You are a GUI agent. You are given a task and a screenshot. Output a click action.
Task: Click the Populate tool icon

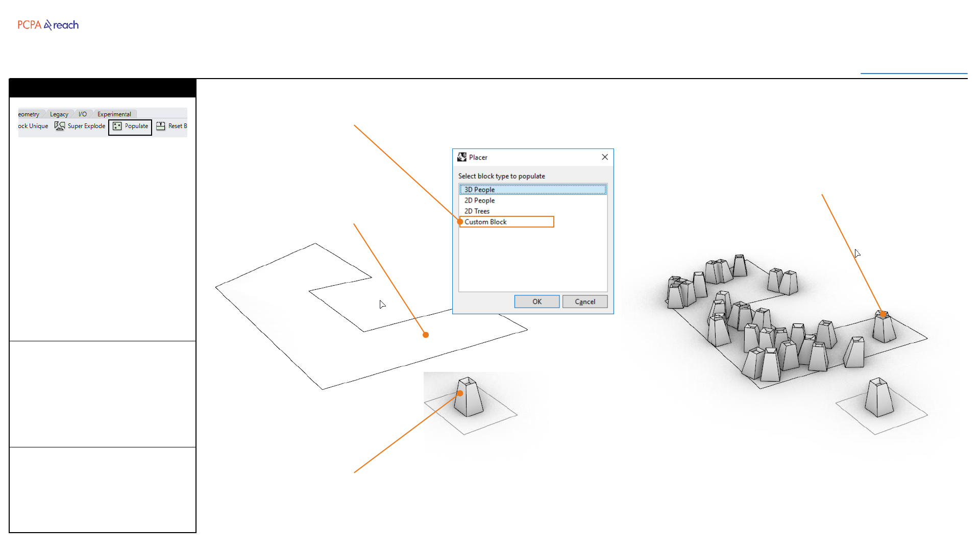117,126
